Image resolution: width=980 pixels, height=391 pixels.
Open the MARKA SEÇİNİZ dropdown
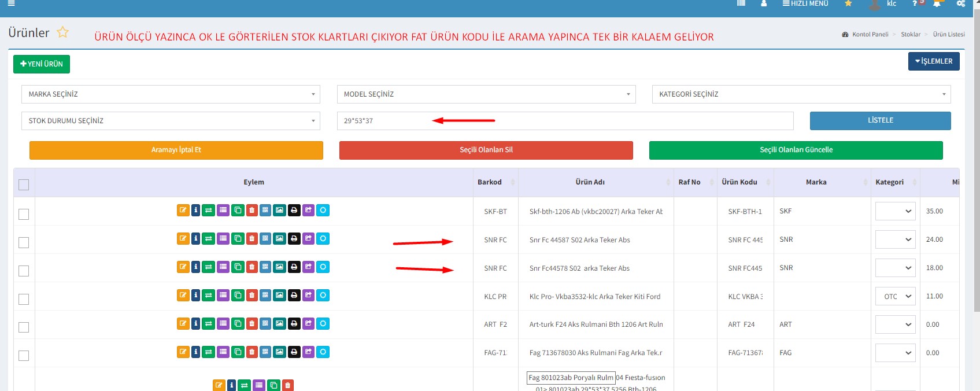pos(171,94)
